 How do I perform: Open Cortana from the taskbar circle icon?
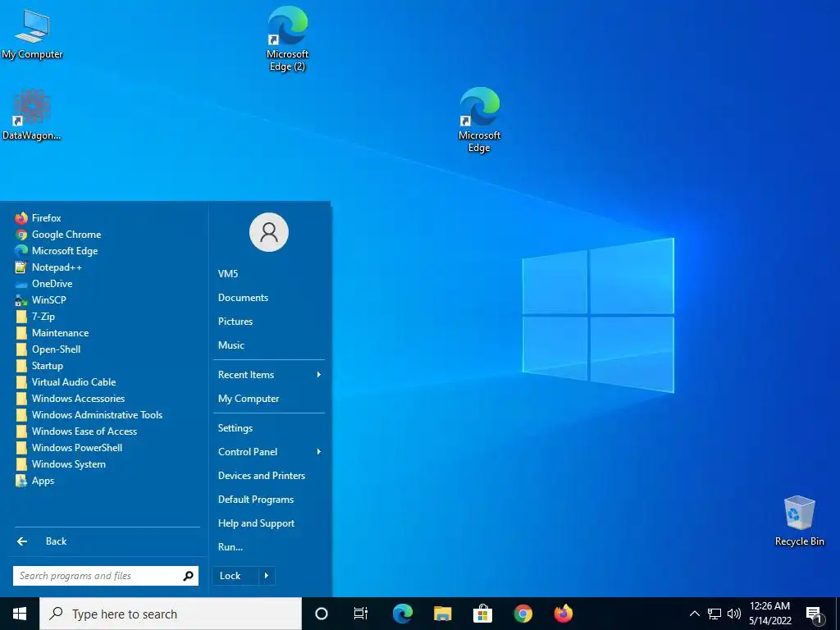click(322, 614)
